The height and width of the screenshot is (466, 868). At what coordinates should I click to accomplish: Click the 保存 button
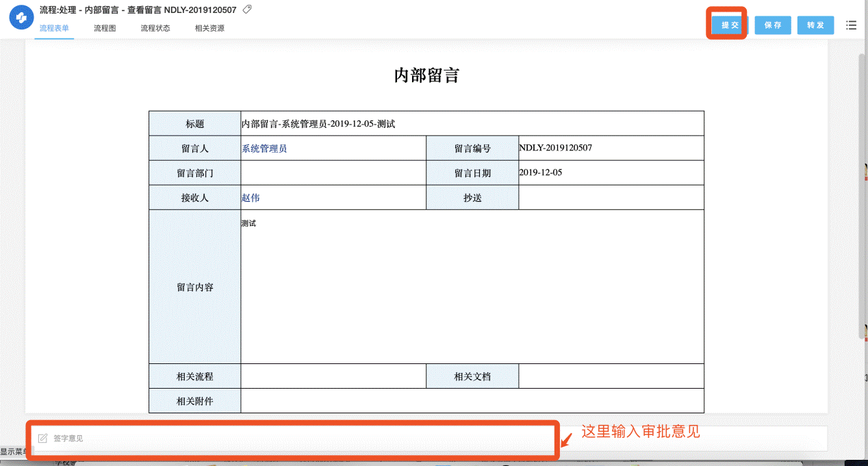tap(773, 25)
